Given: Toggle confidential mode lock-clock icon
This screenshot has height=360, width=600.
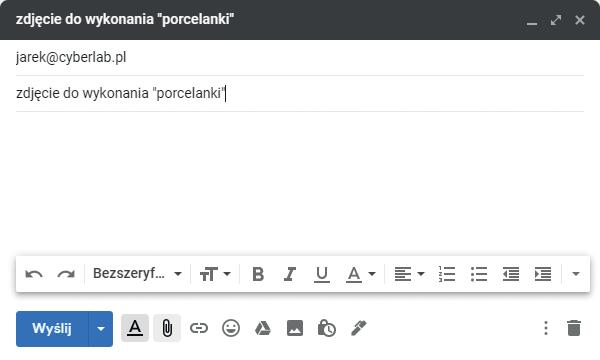Looking at the screenshot, I should point(327,328).
